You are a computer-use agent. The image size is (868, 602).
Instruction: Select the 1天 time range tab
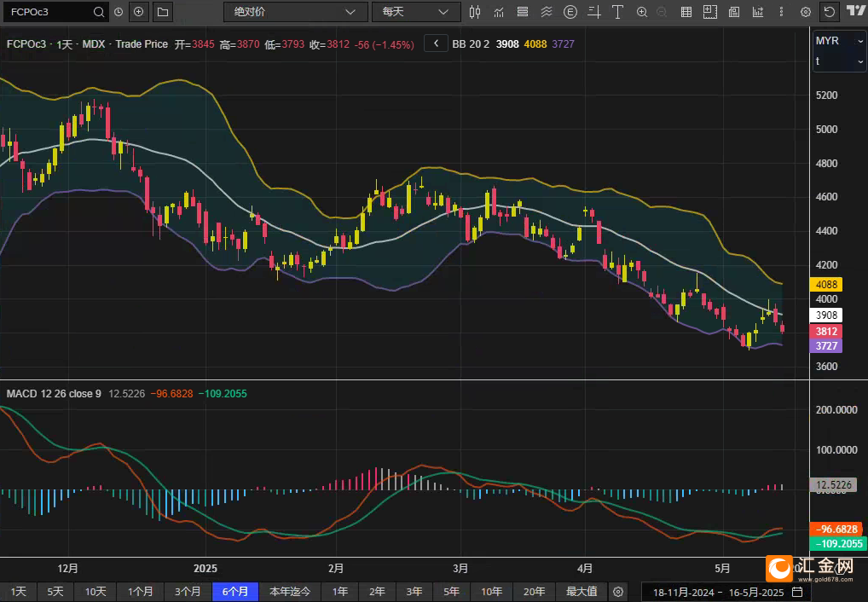pos(18,592)
